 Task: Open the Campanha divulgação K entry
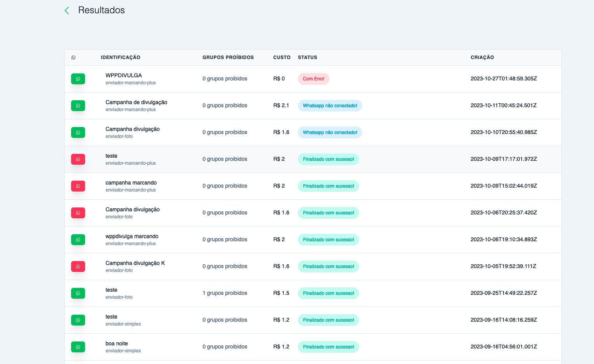[135, 263]
